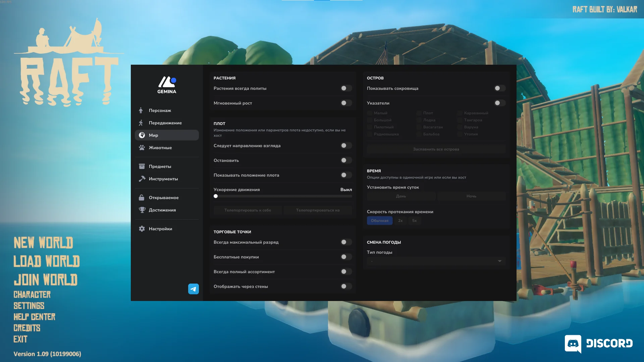Open SETTINGS in game menu
The width and height of the screenshot is (644, 362).
(x=29, y=306)
